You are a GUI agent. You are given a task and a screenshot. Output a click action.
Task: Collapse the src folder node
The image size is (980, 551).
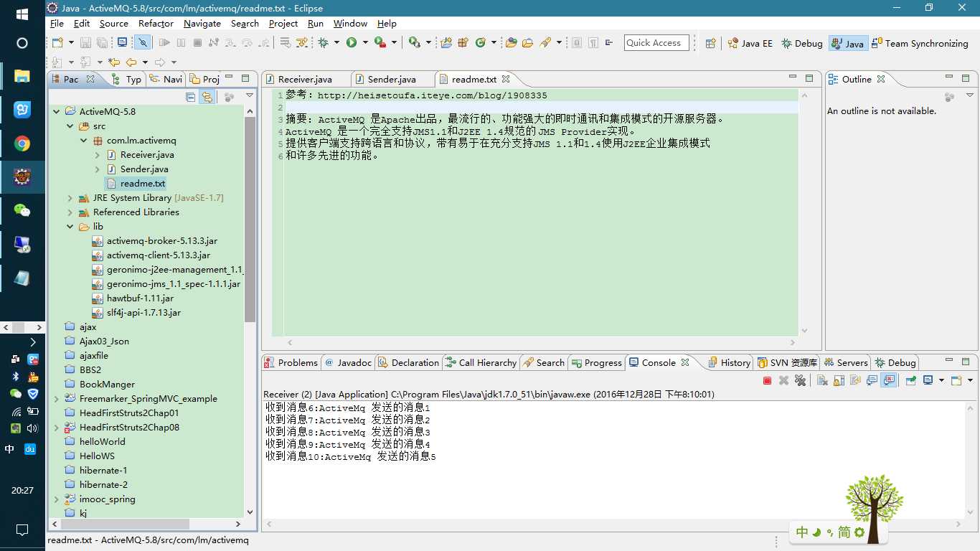click(70, 126)
